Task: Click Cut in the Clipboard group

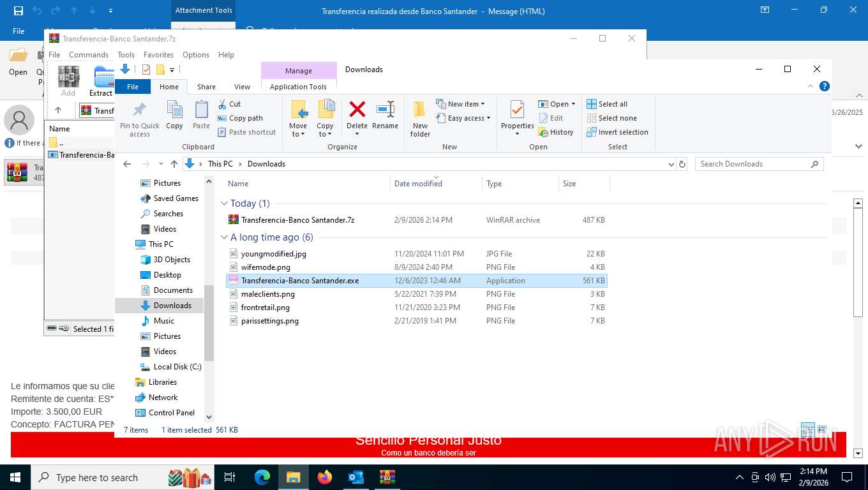Action: click(x=229, y=104)
